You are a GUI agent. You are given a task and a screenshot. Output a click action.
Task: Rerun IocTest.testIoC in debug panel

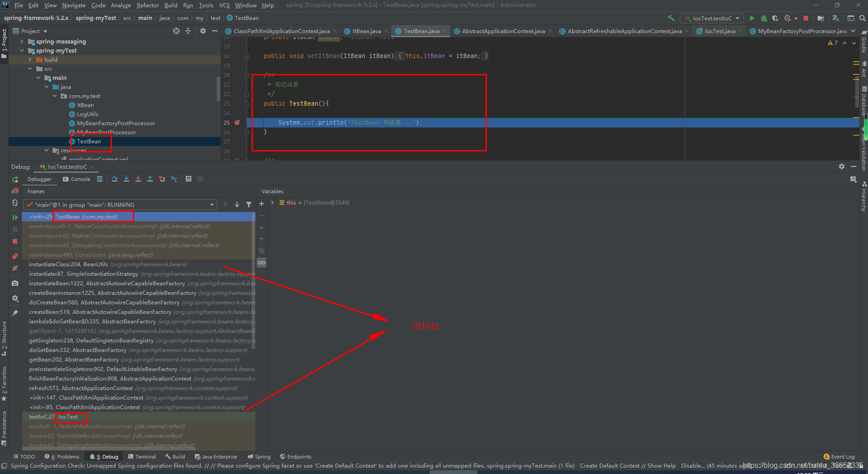tap(15, 180)
